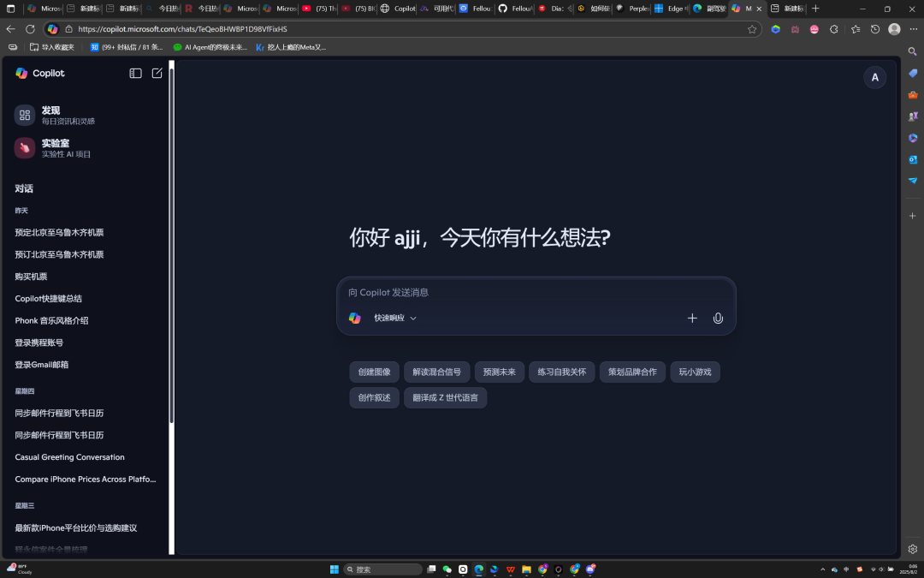Screen dimensions: 924x578
Task: Open the Casual Greeting Conversation chat
Action: coord(69,456)
